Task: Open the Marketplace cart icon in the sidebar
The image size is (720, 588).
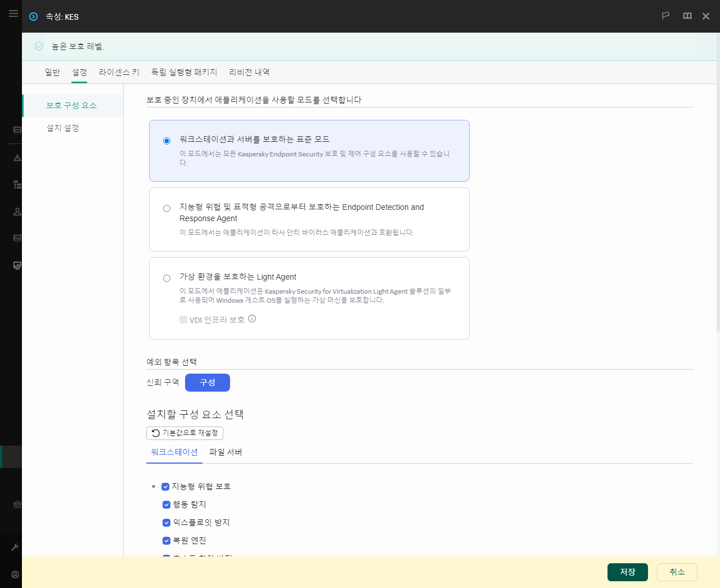Action: coord(17,504)
